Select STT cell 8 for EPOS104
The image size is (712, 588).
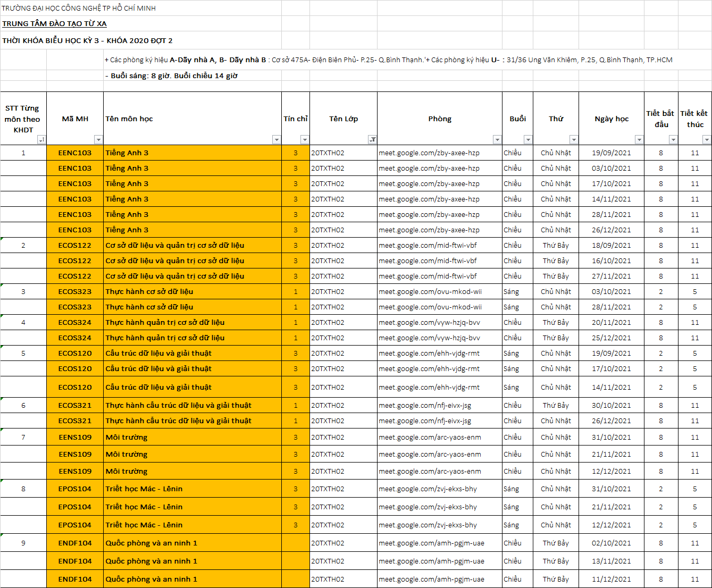[23, 489]
